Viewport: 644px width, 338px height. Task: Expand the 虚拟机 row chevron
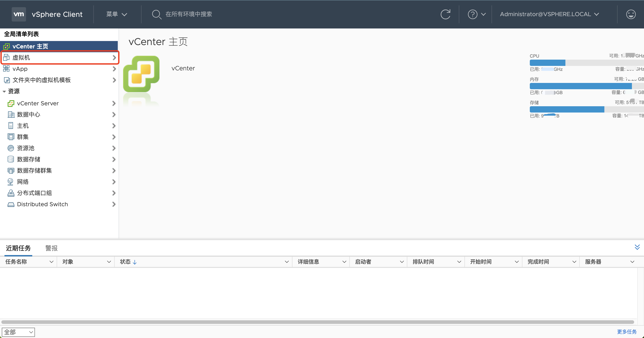[114, 58]
